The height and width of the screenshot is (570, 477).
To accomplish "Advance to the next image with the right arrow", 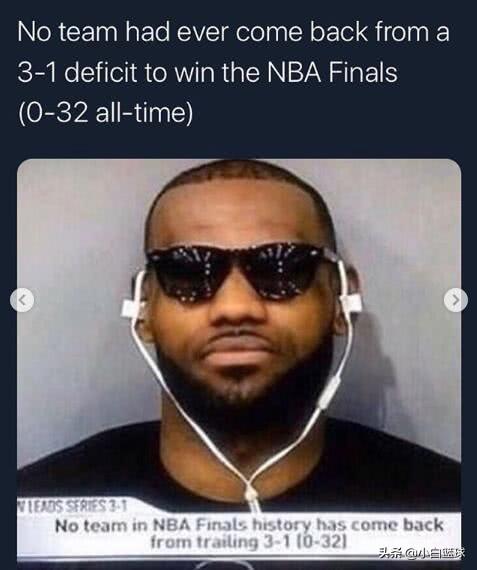I will point(456,300).
